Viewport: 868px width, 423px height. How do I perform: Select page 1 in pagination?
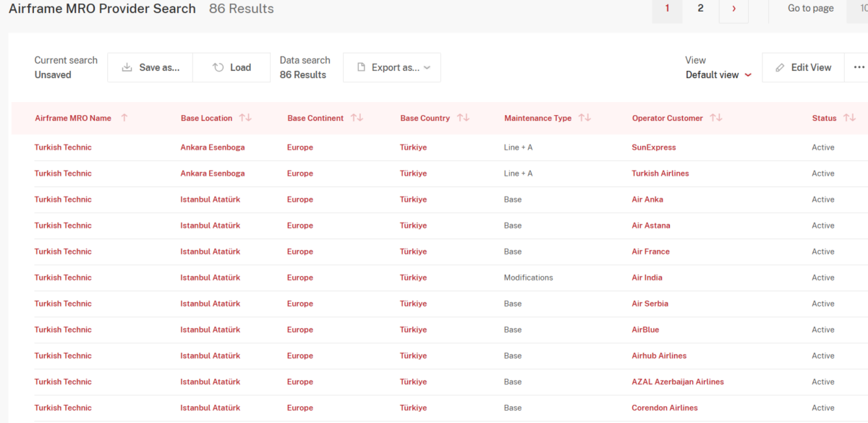(x=667, y=9)
